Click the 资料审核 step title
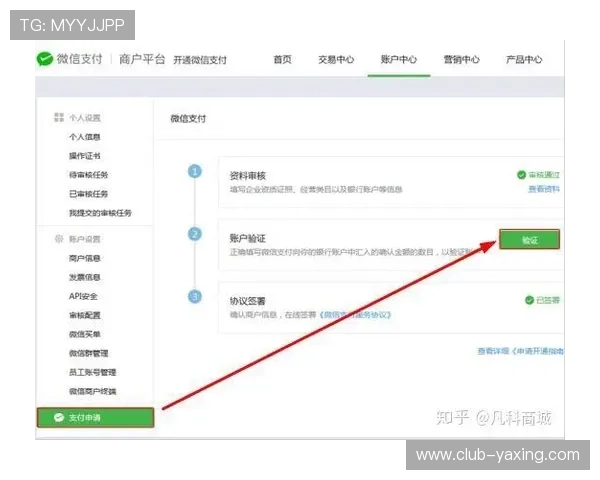 pos(248,176)
